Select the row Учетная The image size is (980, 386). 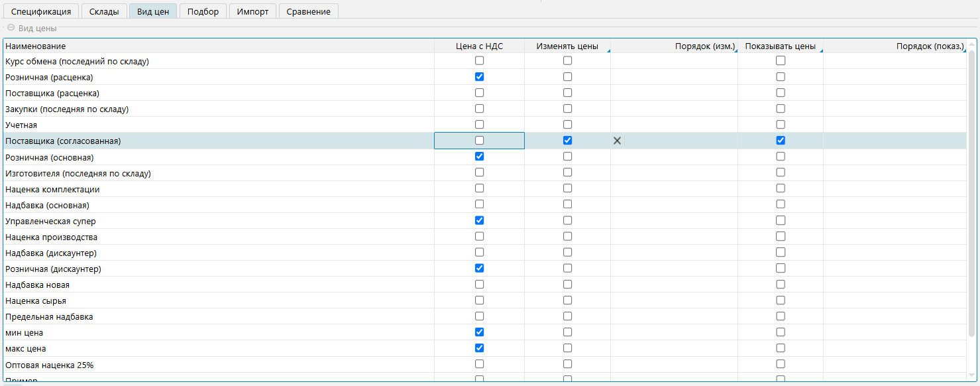pos(484,125)
